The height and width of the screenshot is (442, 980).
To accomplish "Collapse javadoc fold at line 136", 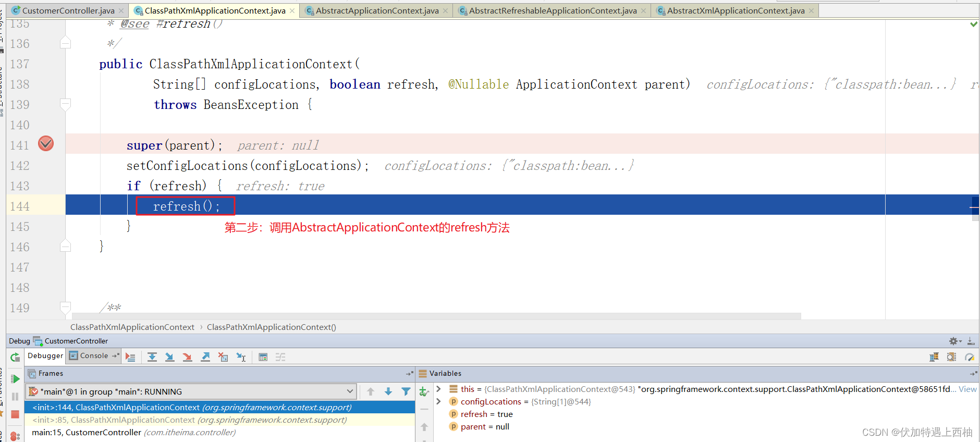I will (x=65, y=43).
